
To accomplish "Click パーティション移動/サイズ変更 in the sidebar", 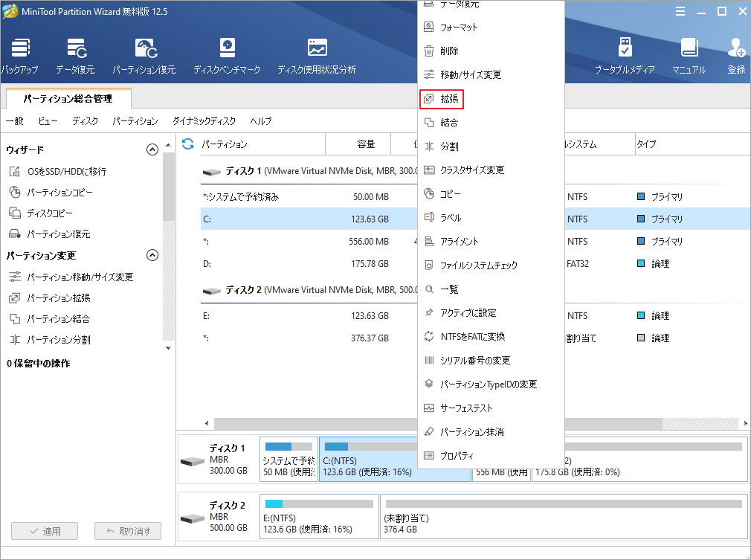I will coord(71,277).
